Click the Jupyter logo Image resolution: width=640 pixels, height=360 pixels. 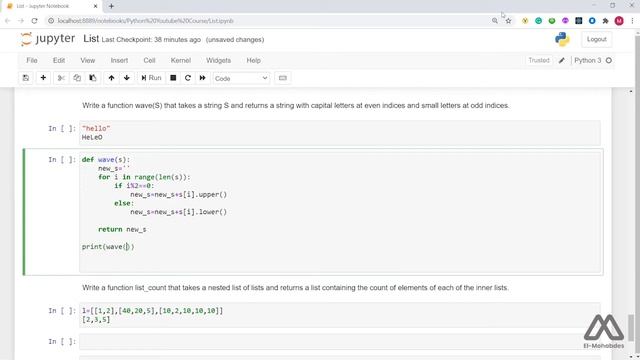[48, 39]
